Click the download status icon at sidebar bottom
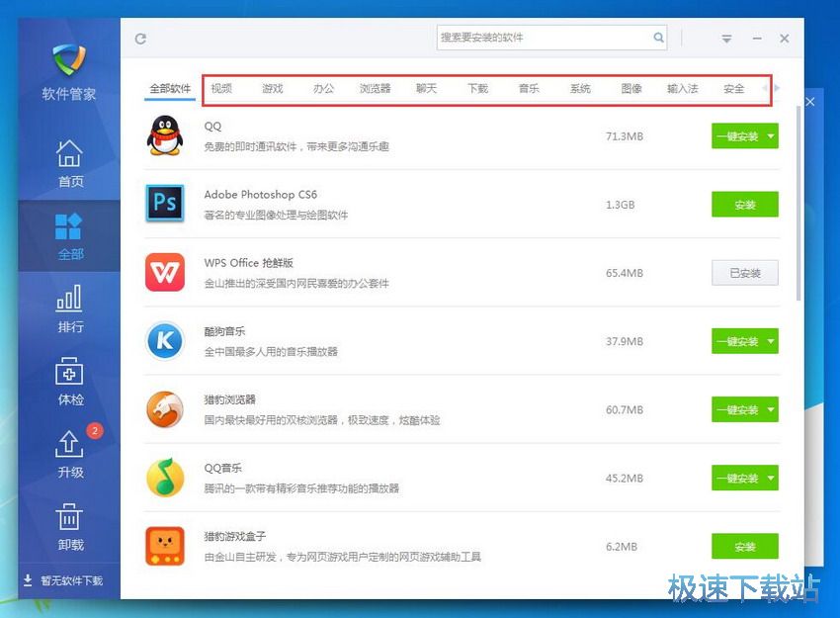 (28, 580)
